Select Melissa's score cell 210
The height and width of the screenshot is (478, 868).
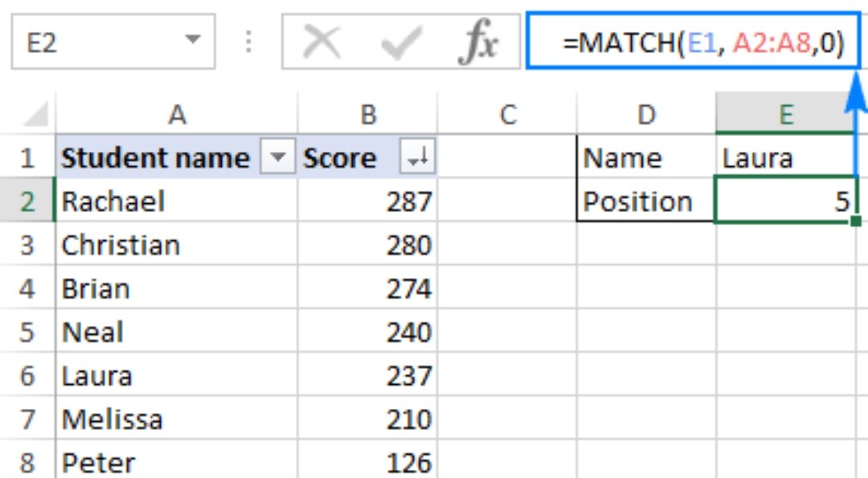point(367,419)
